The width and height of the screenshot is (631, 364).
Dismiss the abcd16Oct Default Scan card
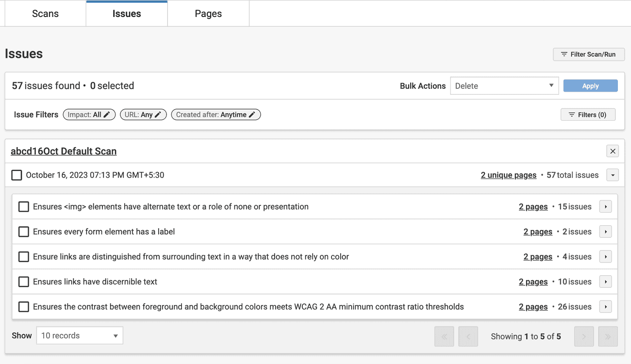tap(613, 151)
